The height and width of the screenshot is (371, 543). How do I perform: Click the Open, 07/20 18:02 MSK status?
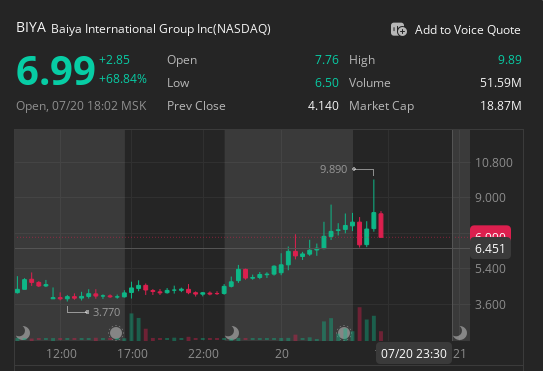pyautogui.click(x=81, y=106)
